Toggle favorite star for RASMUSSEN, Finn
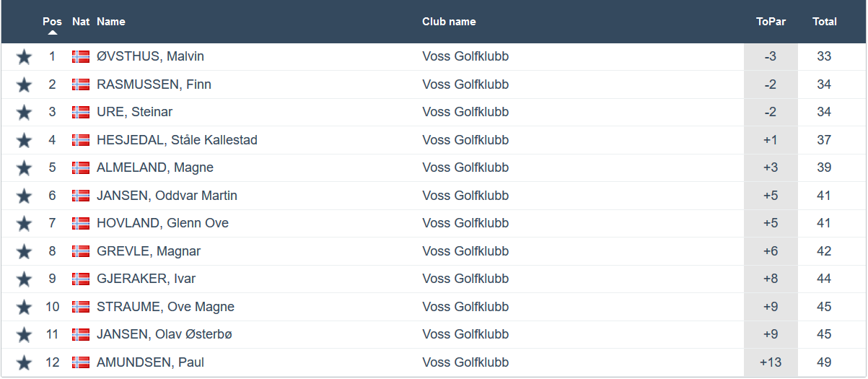 tap(24, 85)
